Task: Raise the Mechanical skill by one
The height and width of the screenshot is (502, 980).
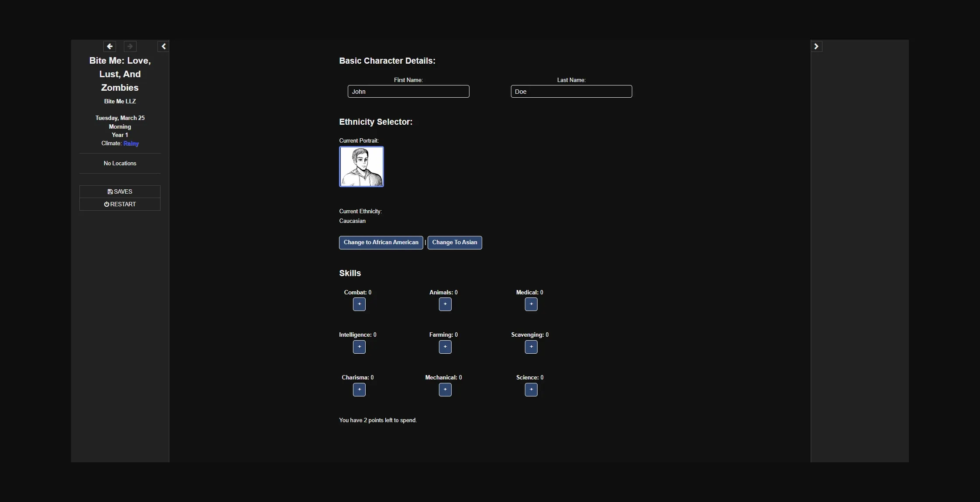Action: [x=445, y=389]
